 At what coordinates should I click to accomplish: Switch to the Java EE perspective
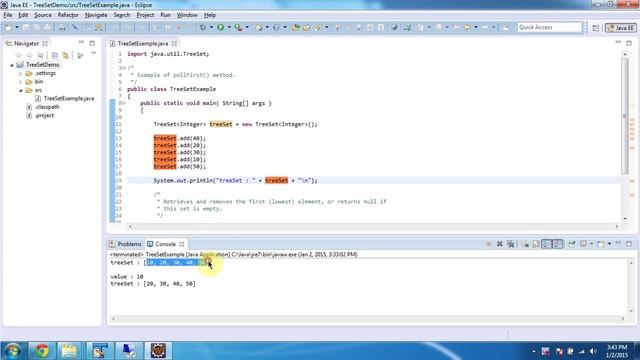tap(620, 28)
